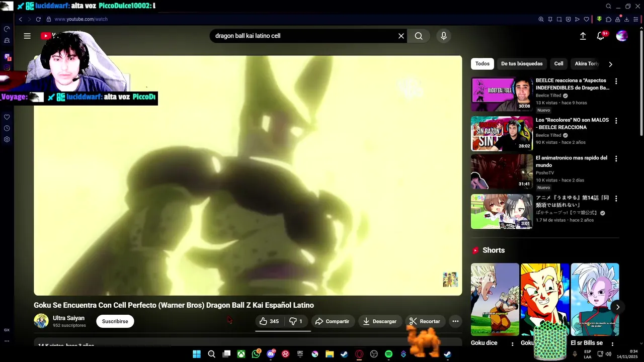Like the video with 345 likes
Viewport: 644px width, 362px height.
coord(269,321)
